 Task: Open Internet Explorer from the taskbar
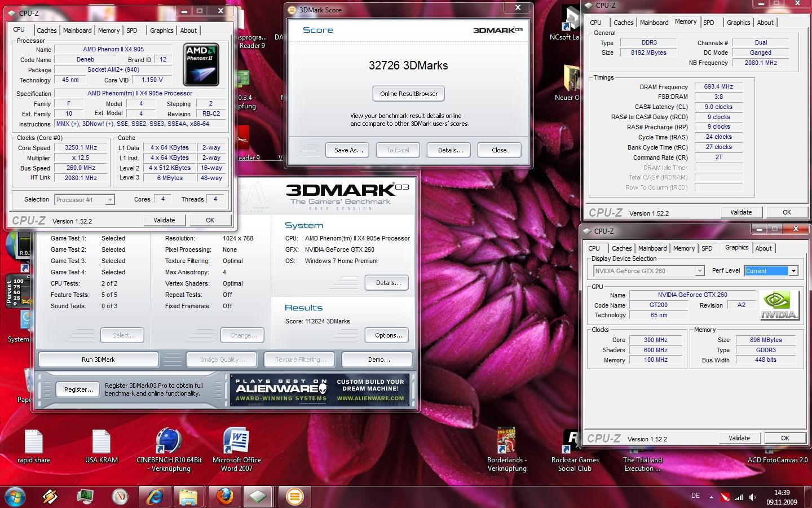tap(154, 496)
